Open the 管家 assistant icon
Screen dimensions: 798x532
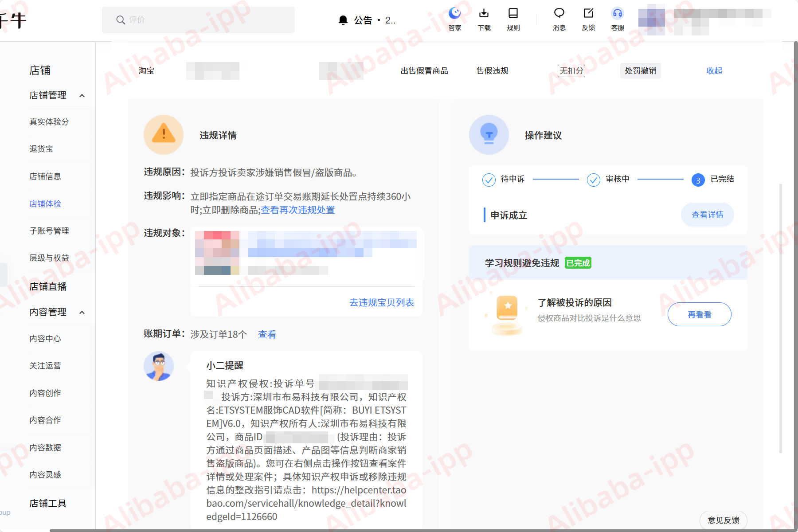click(x=455, y=19)
